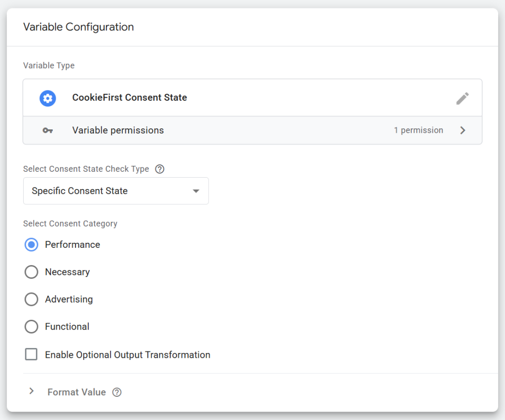This screenshot has width=505, height=420.
Task: Open the Variable permissions row
Action: click(252, 130)
